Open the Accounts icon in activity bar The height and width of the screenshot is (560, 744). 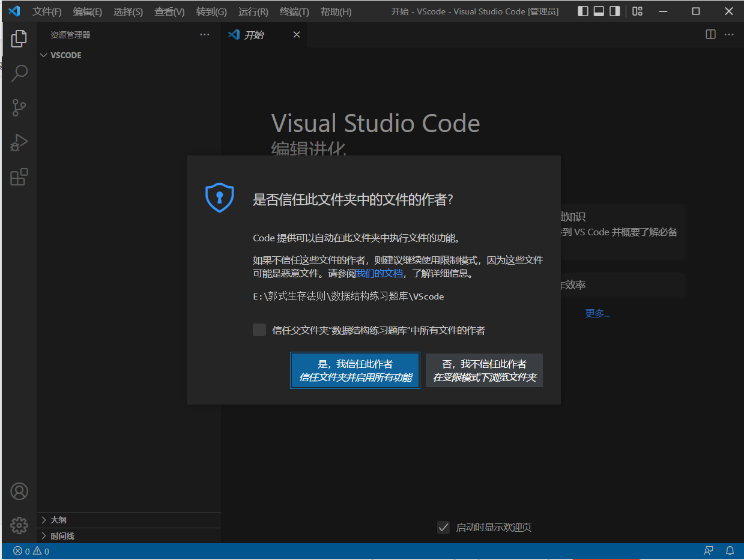point(19,492)
